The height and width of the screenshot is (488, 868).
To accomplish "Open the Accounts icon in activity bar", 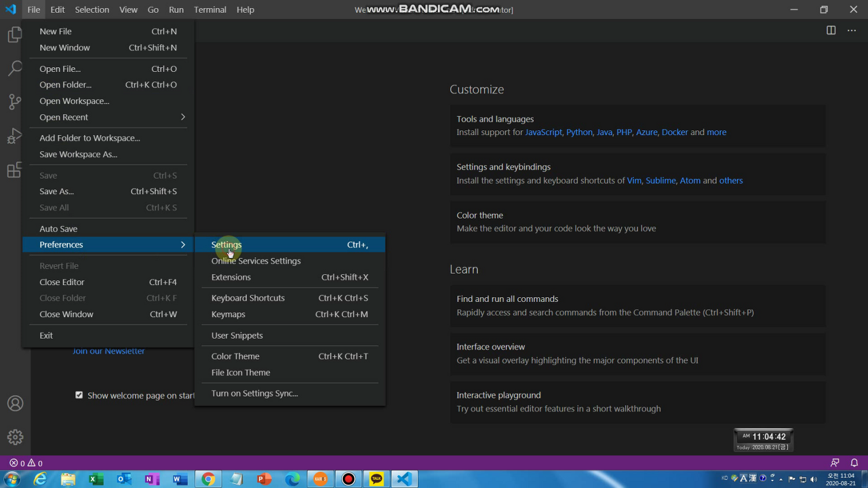I will pos(15,403).
